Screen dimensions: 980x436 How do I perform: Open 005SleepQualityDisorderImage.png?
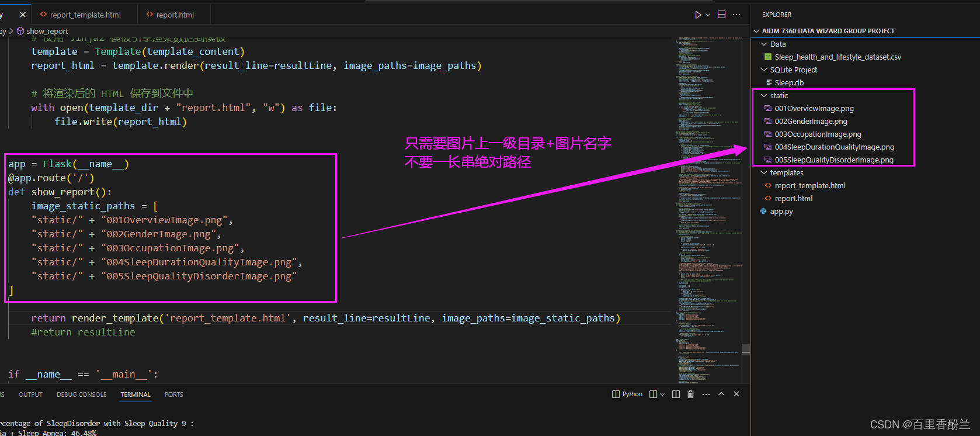tap(834, 160)
